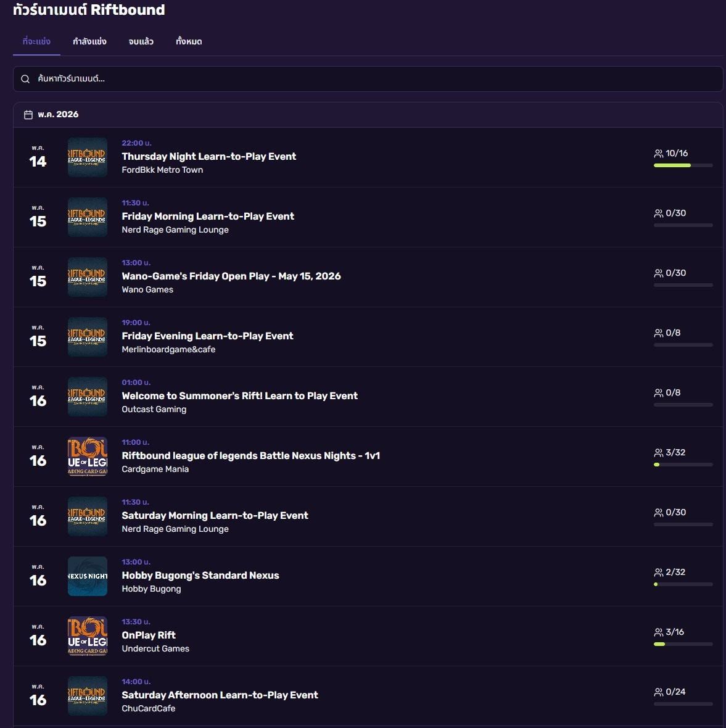The height and width of the screenshot is (728, 726).
Task: Click the Undercut Games venue text
Action: tap(155, 649)
